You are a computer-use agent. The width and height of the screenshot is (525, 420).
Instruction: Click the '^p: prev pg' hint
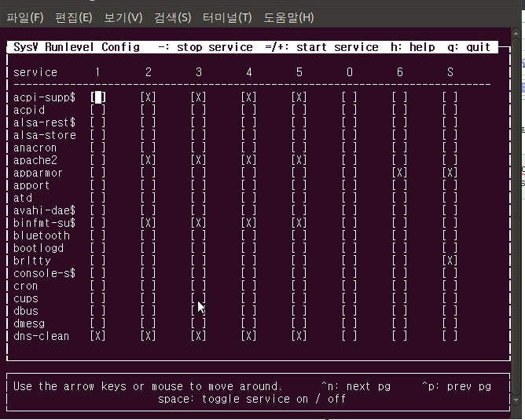[457, 386]
